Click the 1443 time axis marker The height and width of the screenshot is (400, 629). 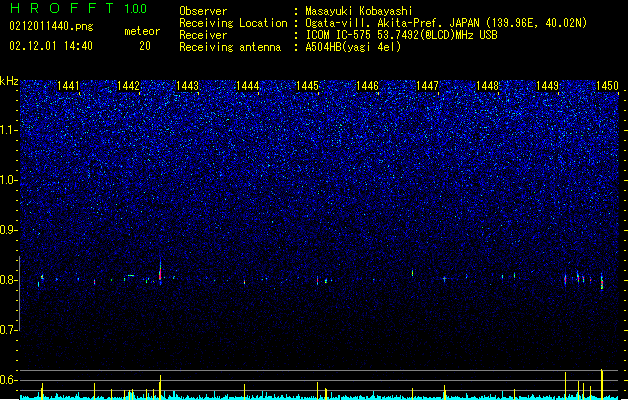188,86
